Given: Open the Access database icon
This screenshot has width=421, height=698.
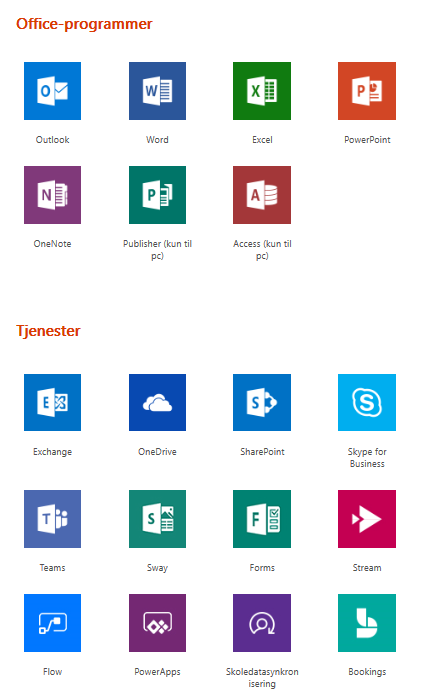Looking at the screenshot, I should (x=262, y=195).
